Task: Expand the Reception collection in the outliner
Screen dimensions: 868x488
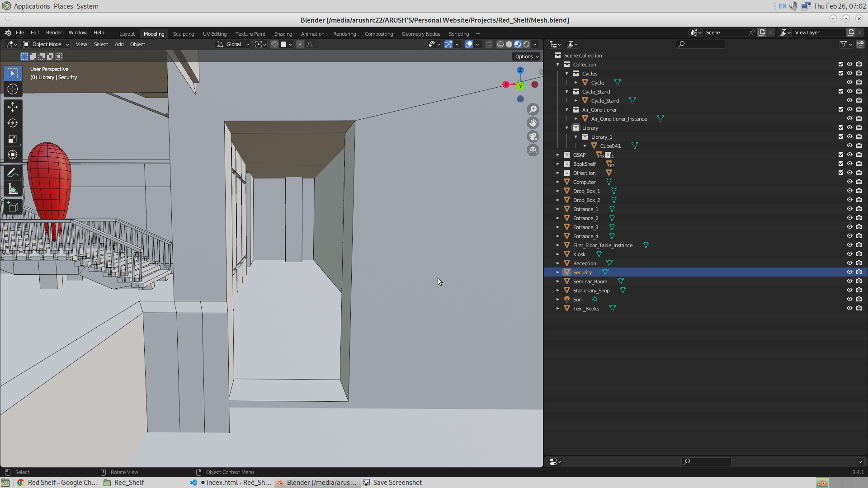Action: pos(557,263)
